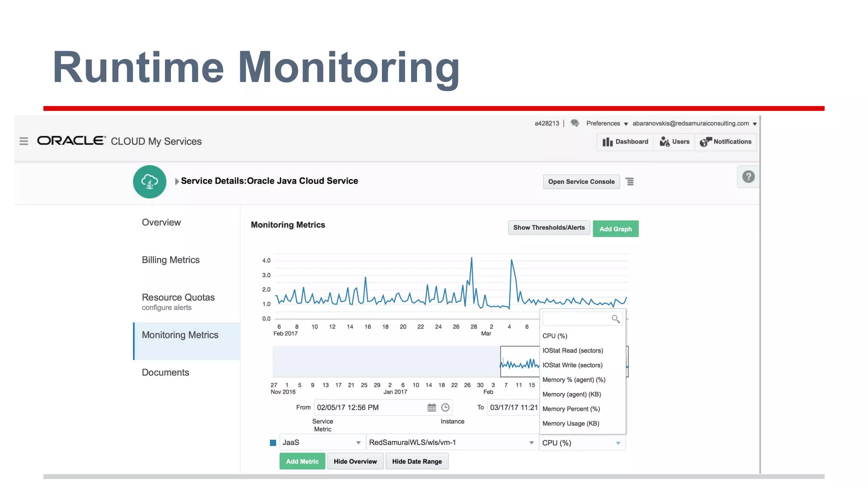Viewport: 868px width, 488px height.
Task: Open Documents in the sidebar
Action: click(165, 372)
